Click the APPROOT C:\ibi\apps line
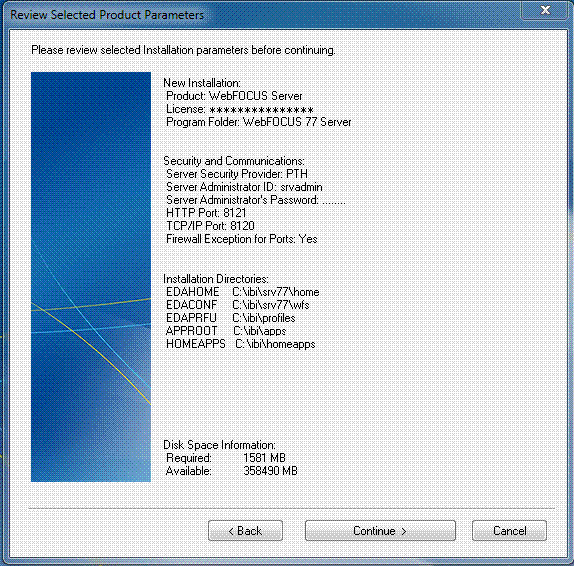The height and width of the screenshot is (566, 574). tap(226, 331)
